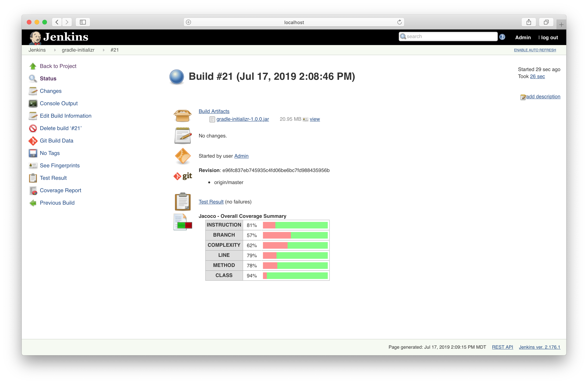Open Console Output via terminal icon
The image size is (588, 384).
click(33, 103)
